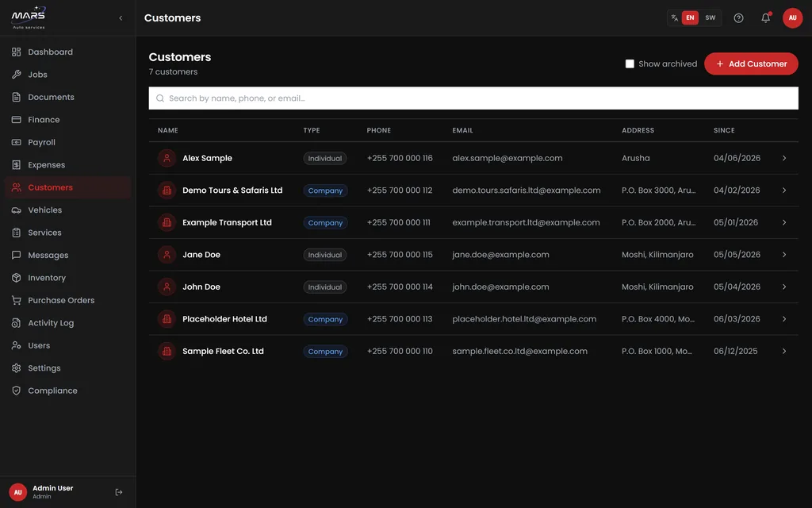Click the logout icon beside Admin User
This screenshot has width=812, height=508.
tap(119, 492)
